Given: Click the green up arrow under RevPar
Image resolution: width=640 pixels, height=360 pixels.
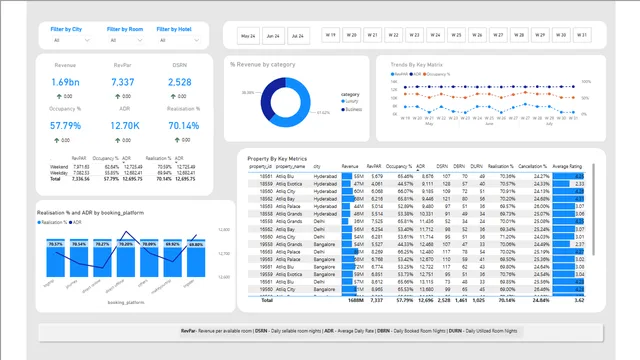Looking at the screenshot, I should [118, 96].
